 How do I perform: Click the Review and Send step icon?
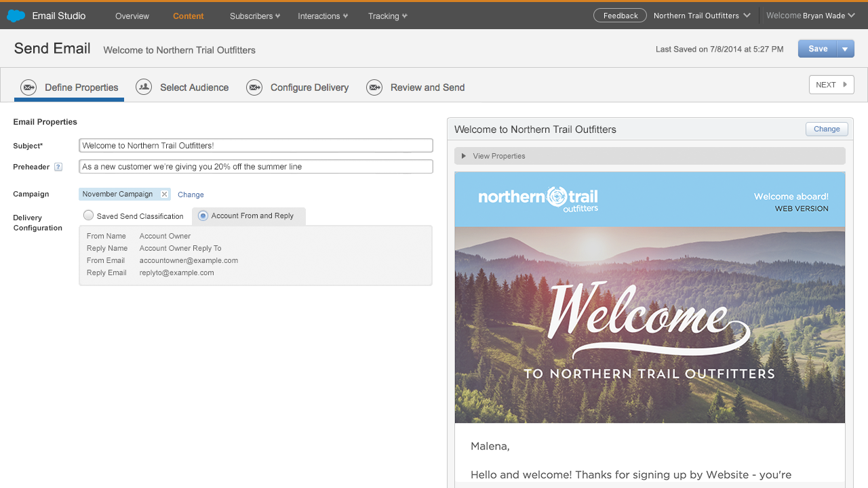point(374,87)
